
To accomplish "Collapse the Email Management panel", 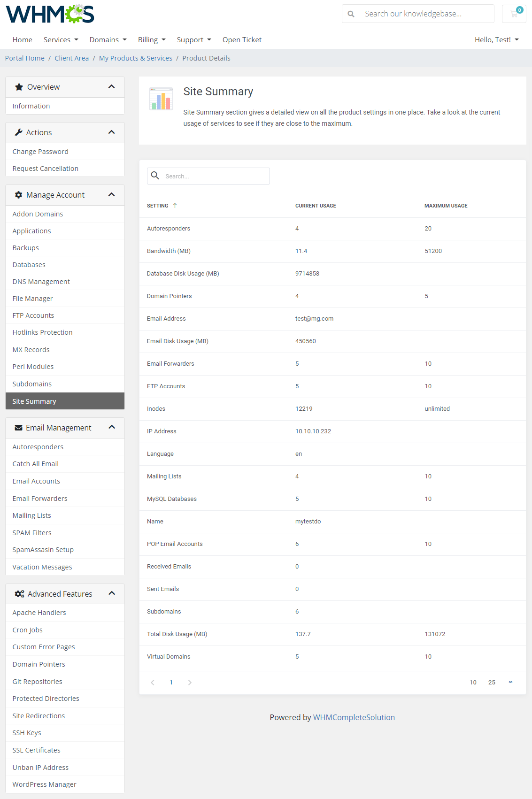I will coord(111,427).
